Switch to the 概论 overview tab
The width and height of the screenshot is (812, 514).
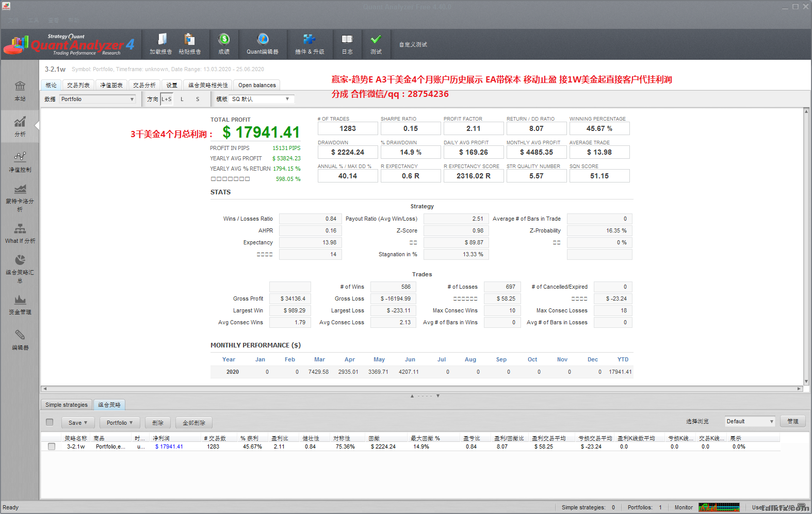tap(51, 85)
